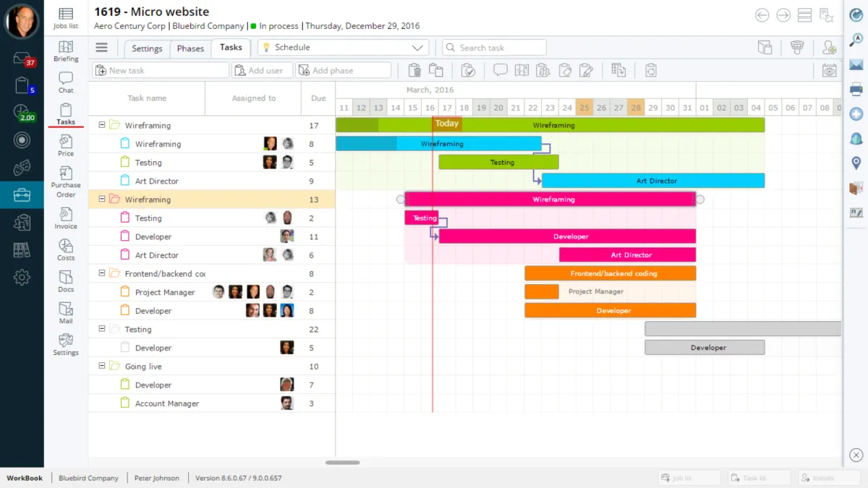Click the blue plus icon in right sidebar
Image resolution: width=868 pixels, height=488 pixels.
856,114
